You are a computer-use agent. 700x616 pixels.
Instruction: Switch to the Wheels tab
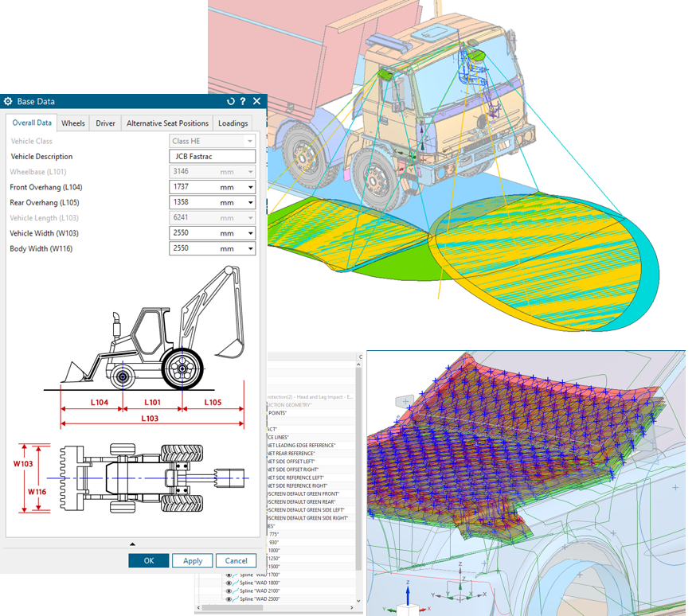[x=73, y=123]
